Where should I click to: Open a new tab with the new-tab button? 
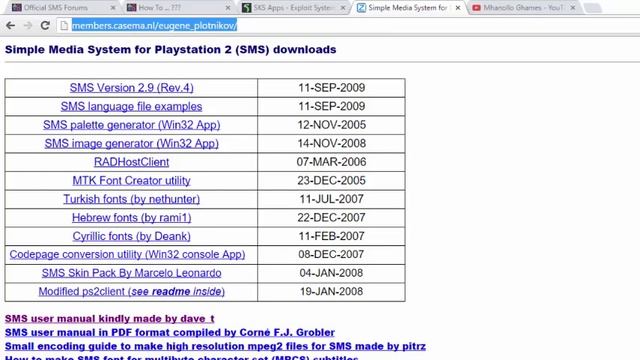tap(592, 8)
